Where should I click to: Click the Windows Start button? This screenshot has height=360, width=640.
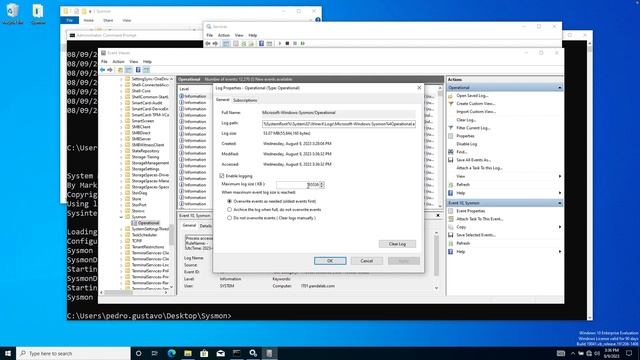tap(8, 353)
